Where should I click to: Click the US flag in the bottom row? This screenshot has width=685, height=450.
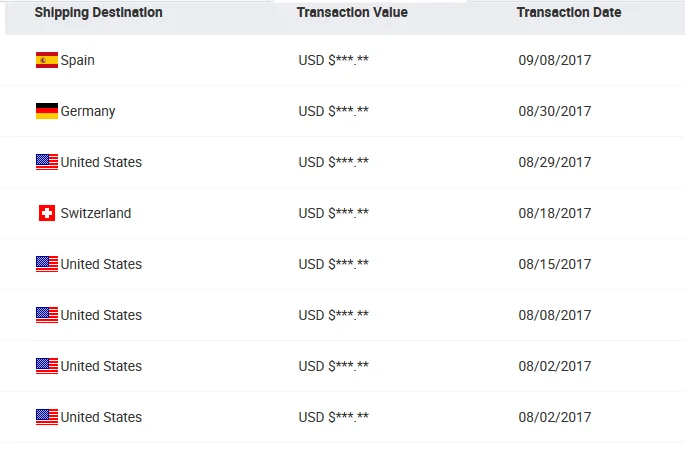(46, 417)
